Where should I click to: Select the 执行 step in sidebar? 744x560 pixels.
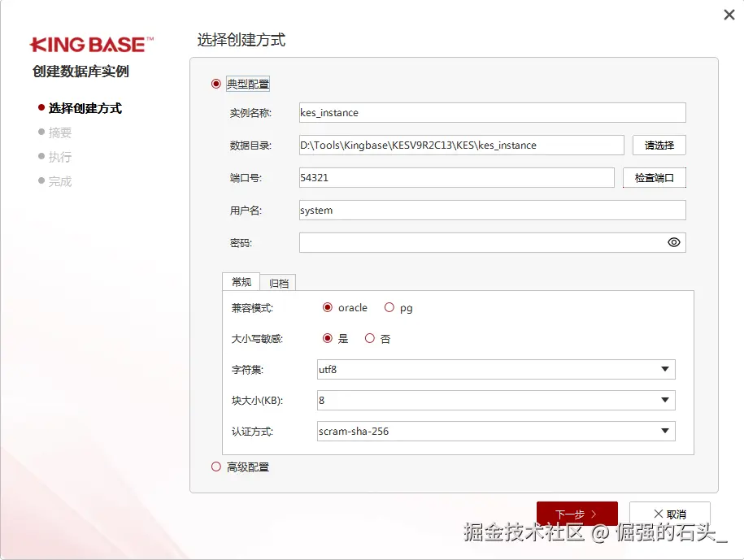[55, 157]
